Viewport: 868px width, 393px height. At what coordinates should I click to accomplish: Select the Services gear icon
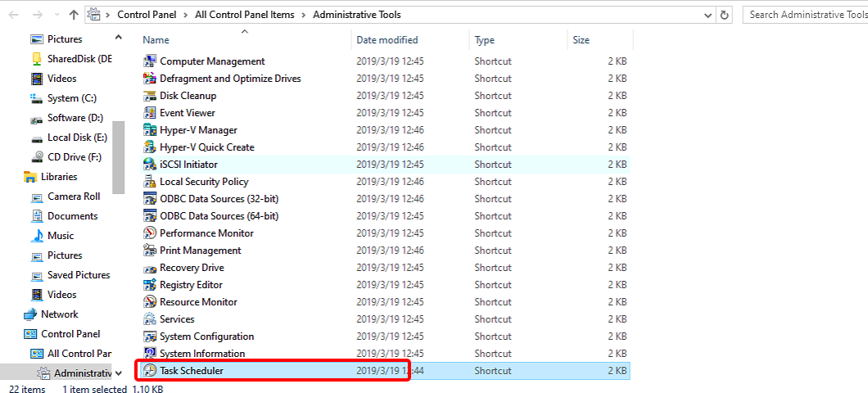[150, 319]
